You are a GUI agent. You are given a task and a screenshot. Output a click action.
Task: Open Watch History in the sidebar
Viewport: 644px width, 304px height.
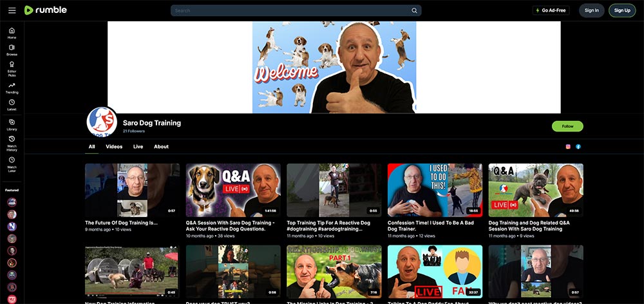click(x=12, y=144)
